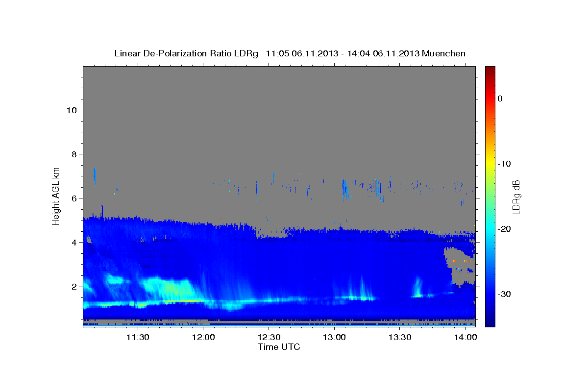Image resolution: width=588 pixels, height=392 pixels.
Task: Click the colorbar value -20
Action: (504, 229)
